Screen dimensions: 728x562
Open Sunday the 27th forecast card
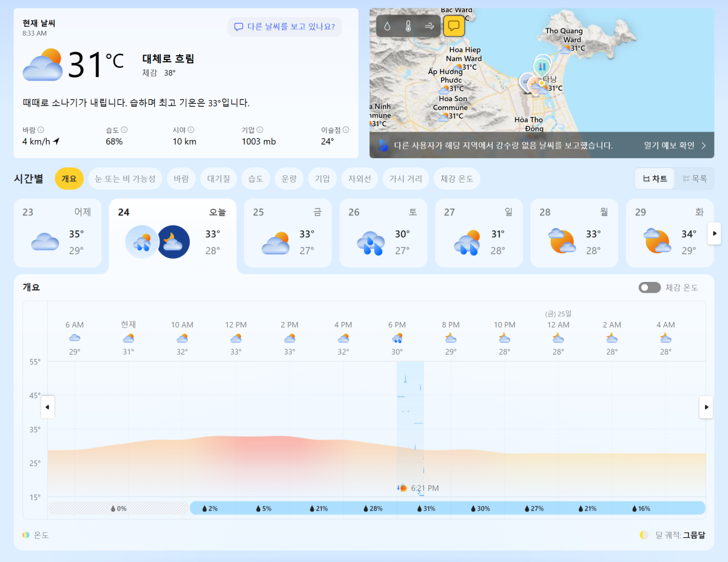tap(479, 233)
